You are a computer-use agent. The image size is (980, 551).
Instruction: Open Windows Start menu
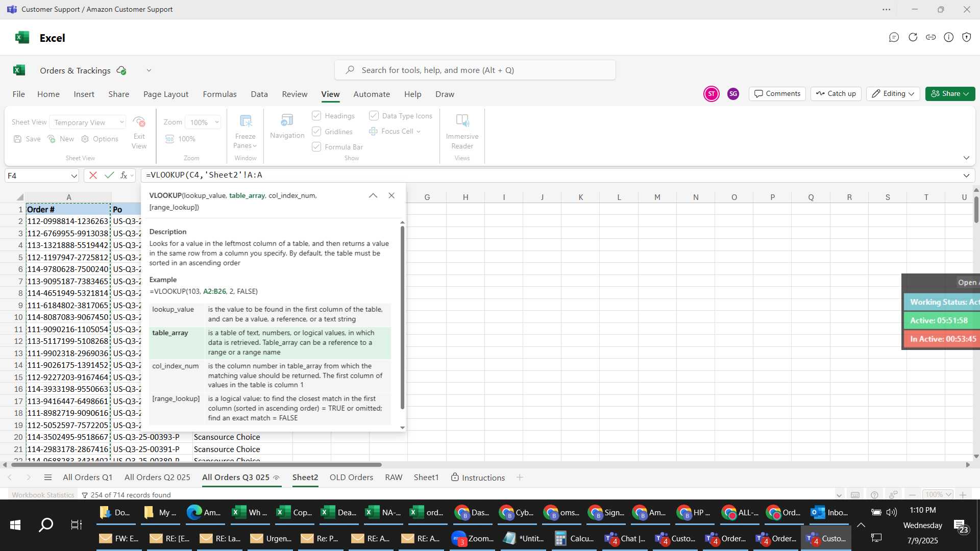point(15,524)
